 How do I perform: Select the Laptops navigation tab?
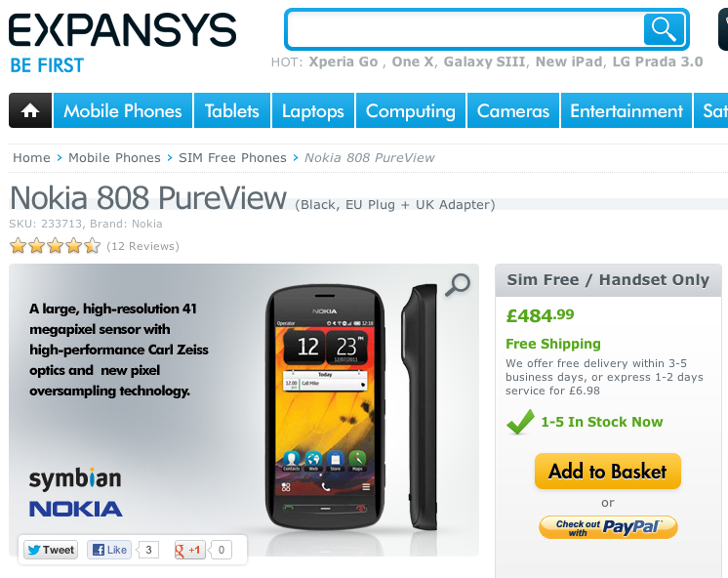click(x=313, y=110)
